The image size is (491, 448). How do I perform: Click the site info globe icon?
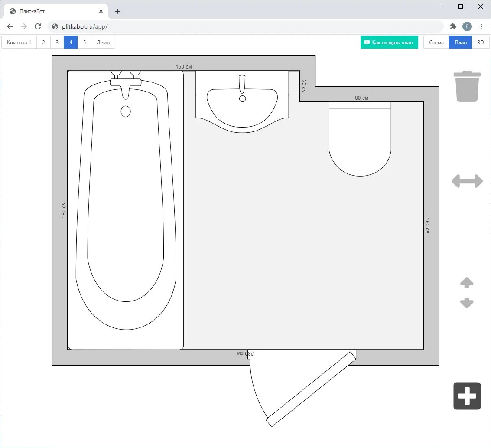point(55,26)
